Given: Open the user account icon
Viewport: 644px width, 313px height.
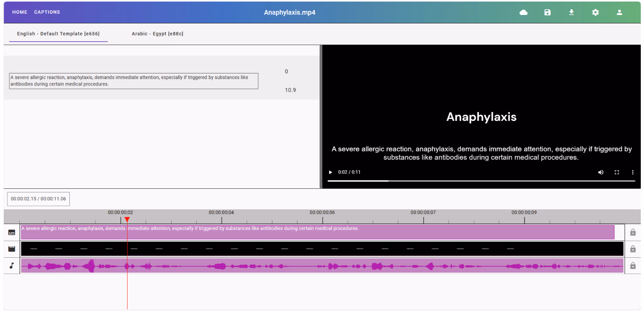Looking at the screenshot, I should [x=619, y=13].
